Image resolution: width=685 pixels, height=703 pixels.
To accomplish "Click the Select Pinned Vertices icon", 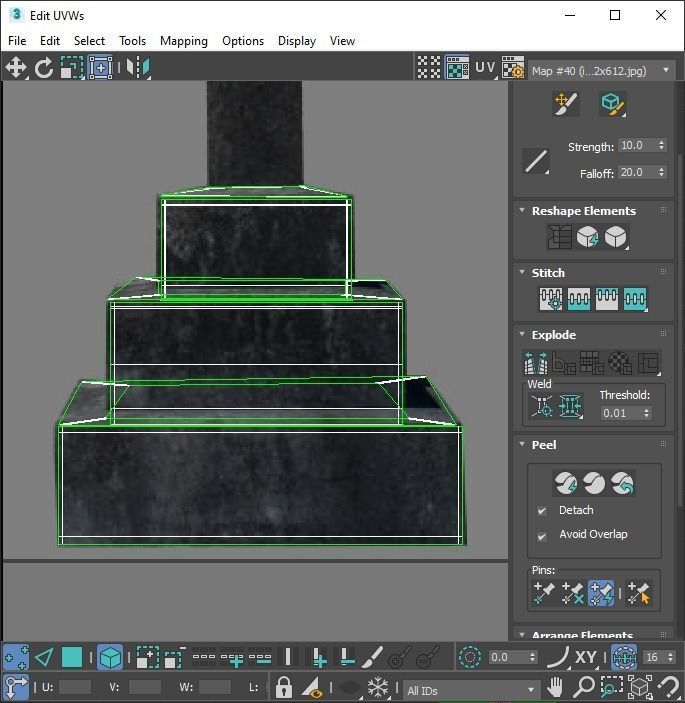I will [x=639, y=593].
